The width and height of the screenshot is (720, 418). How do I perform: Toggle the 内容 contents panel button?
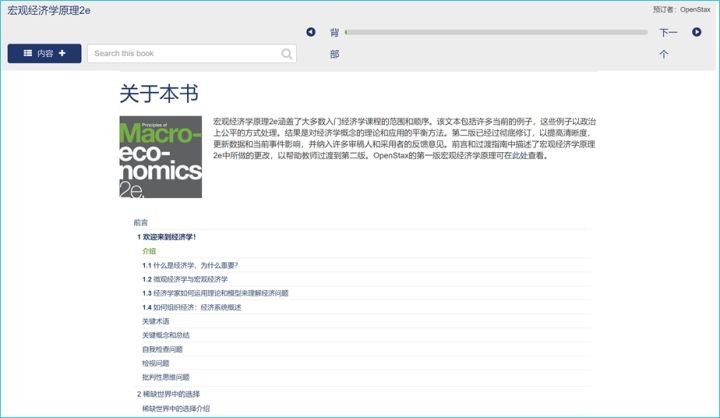[44, 53]
